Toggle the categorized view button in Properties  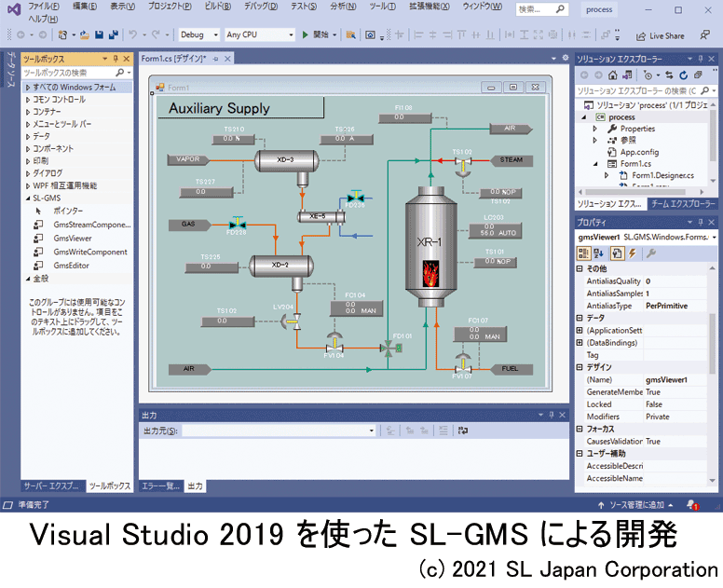pos(583,253)
